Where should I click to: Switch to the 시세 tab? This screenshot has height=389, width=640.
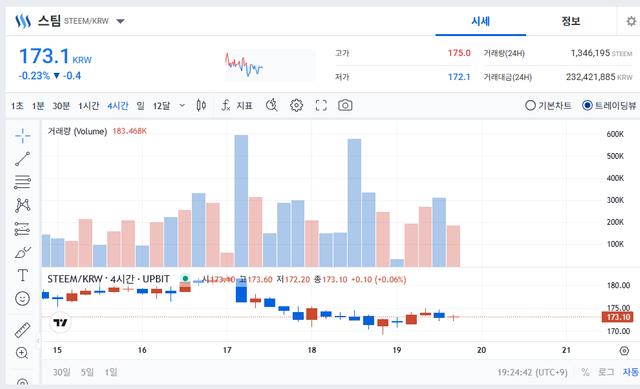pyautogui.click(x=480, y=21)
